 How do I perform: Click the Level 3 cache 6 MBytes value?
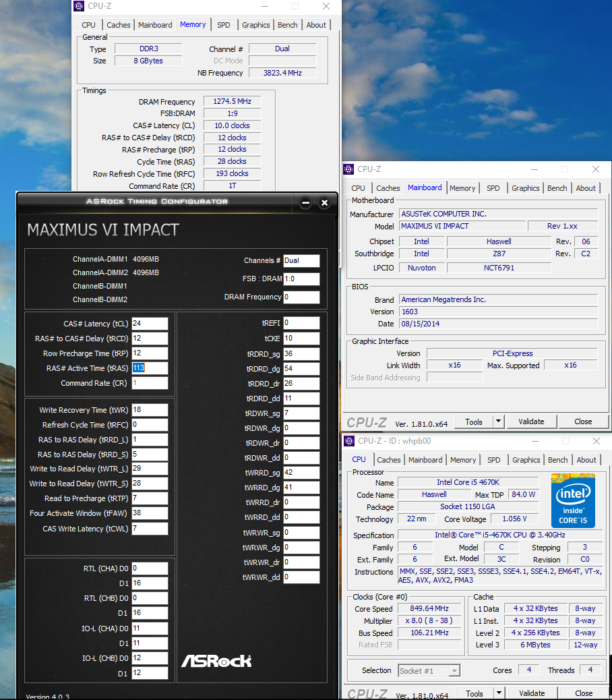click(x=535, y=645)
